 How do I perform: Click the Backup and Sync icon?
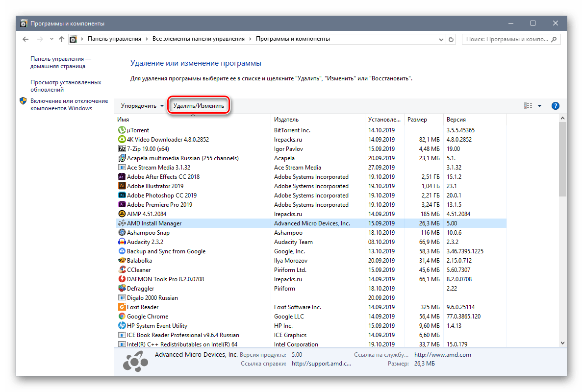[122, 251]
